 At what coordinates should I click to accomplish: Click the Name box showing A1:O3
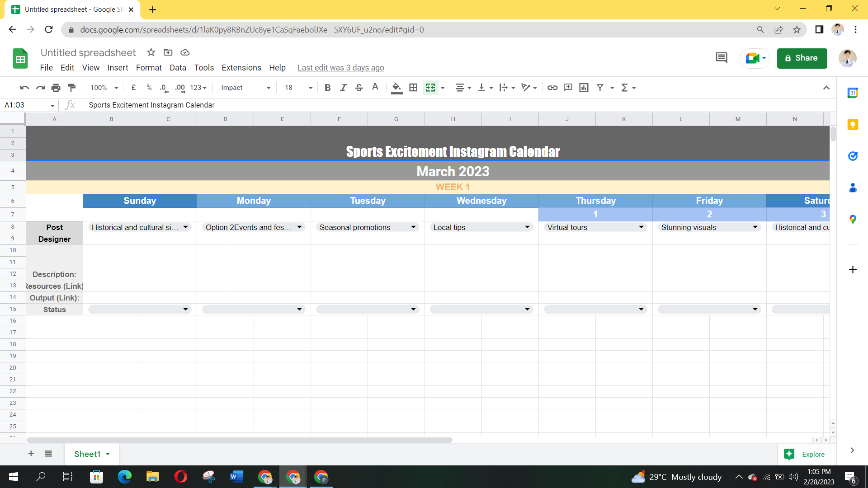click(29, 105)
